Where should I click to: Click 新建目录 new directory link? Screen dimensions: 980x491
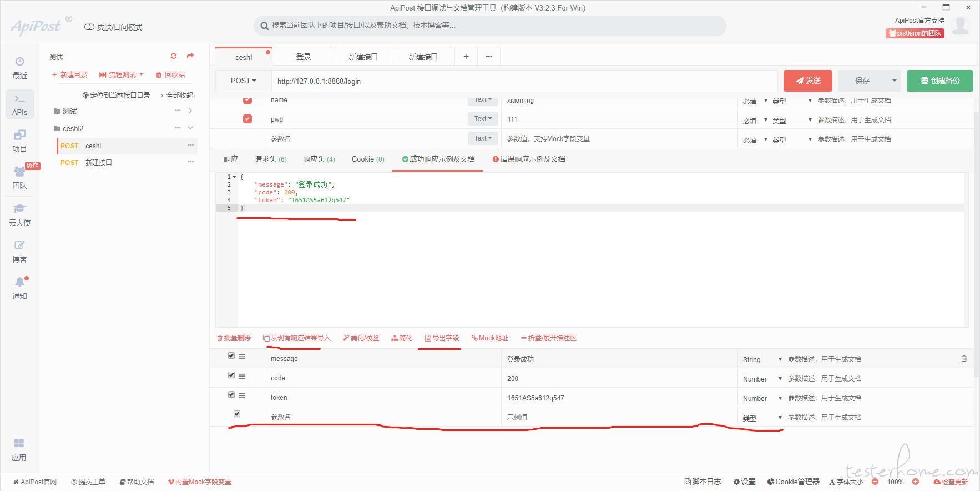pyautogui.click(x=69, y=74)
